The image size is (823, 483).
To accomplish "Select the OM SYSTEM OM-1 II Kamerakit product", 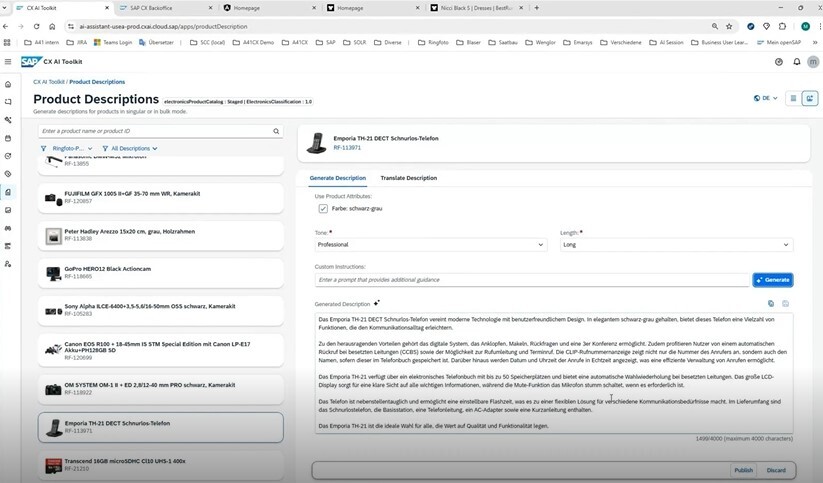I will pos(161,390).
